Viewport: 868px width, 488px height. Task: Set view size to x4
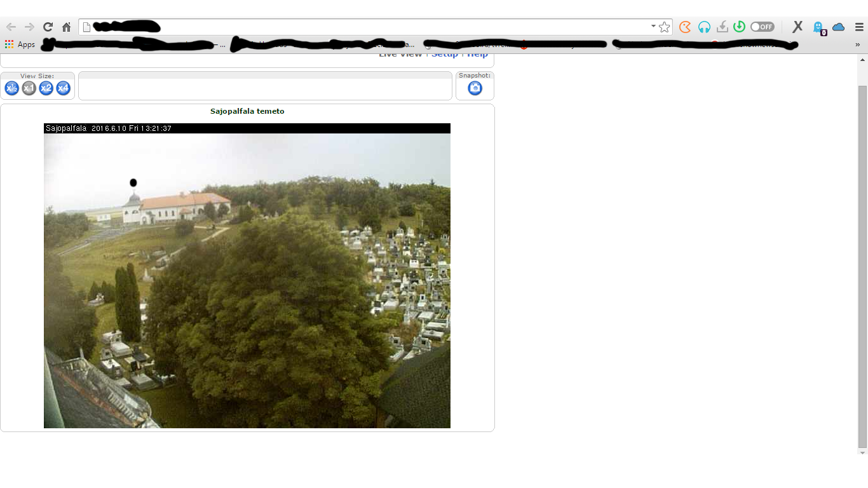click(x=63, y=88)
